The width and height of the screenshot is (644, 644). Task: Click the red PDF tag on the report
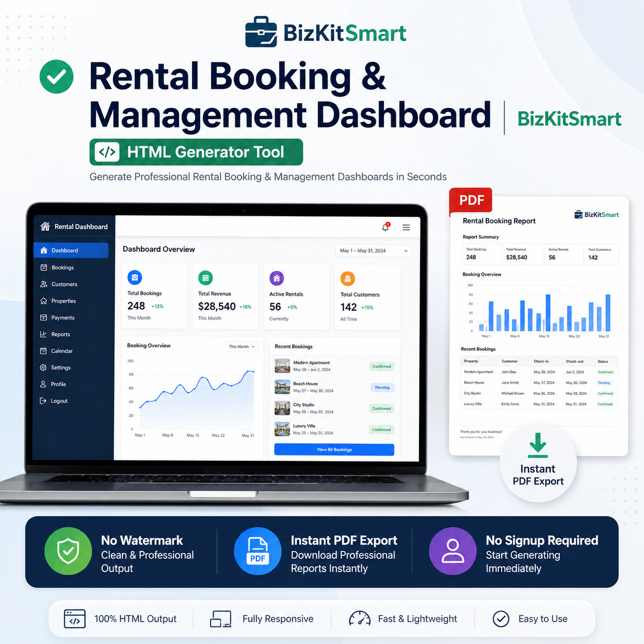coord(471,200)
